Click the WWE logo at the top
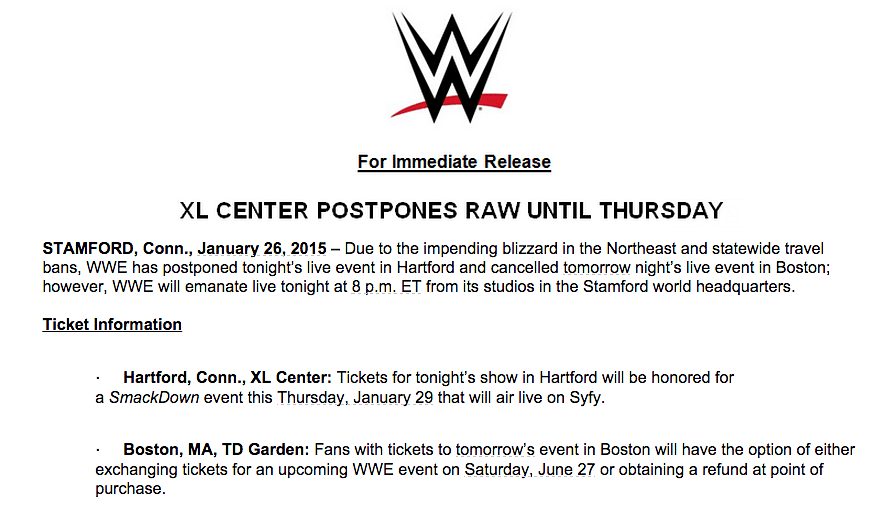880x511 pixels. point(452,66)
